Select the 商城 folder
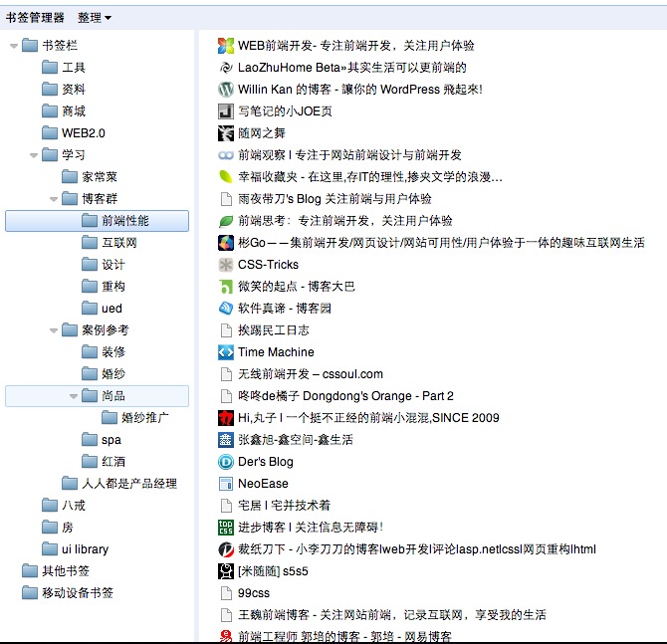 point(64,111)
